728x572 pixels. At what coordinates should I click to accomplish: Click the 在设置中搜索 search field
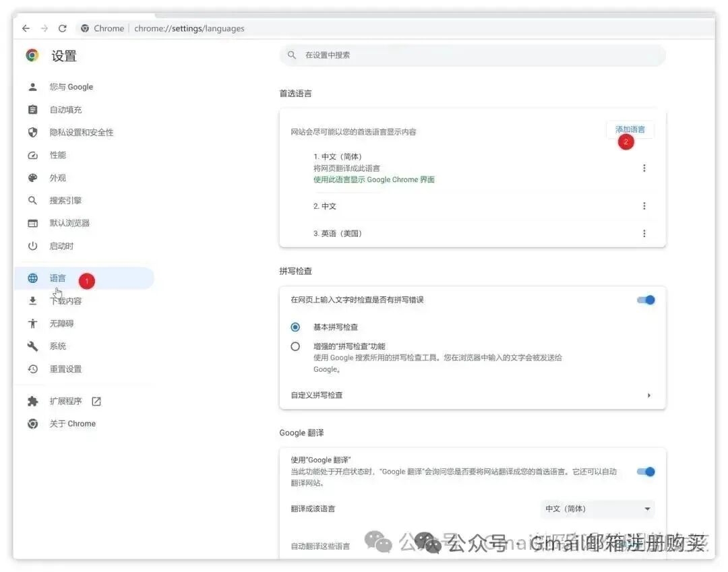click(x=472, y=55)
